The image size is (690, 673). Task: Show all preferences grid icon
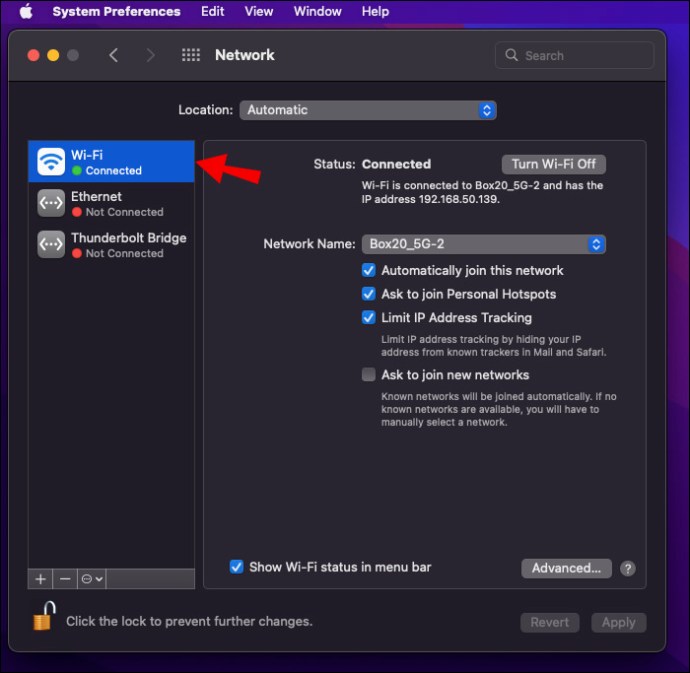191,55
